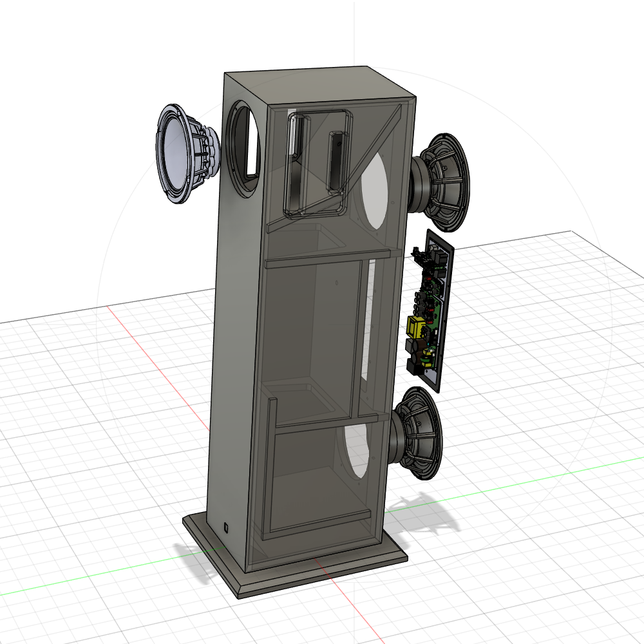Screen dimensions: 644x644
Task: Click small square hole near cabinet bottom
Action: (x=227, y=527)
